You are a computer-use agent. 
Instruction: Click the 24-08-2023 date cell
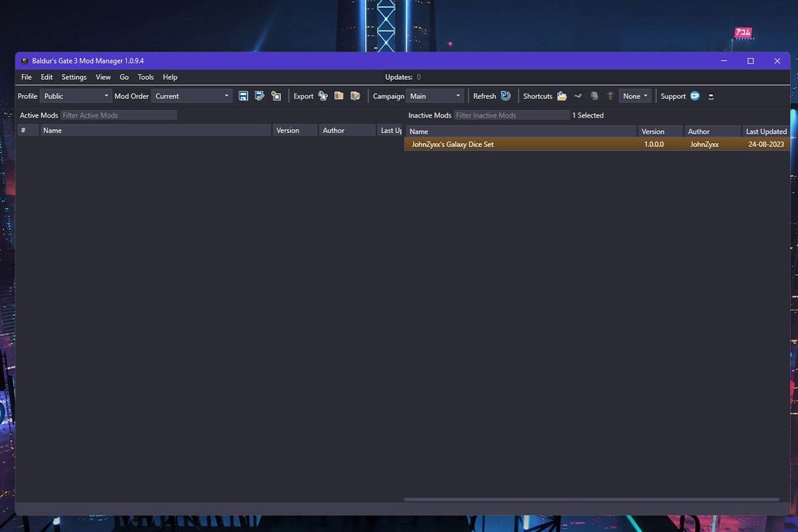coord(766,144)
